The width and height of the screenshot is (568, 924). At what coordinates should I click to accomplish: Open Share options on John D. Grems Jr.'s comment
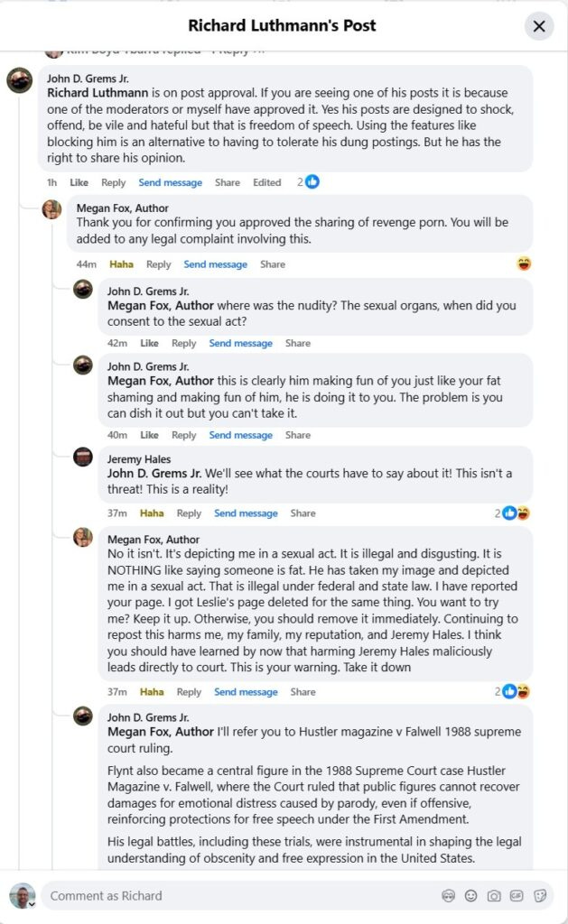(227, 182)
